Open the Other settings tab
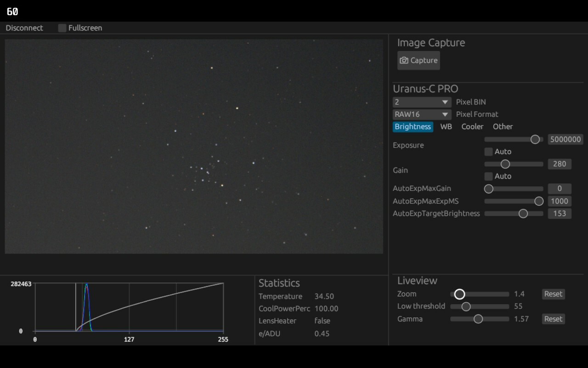This screenshot has height=368, width=588. pos(503,126)
